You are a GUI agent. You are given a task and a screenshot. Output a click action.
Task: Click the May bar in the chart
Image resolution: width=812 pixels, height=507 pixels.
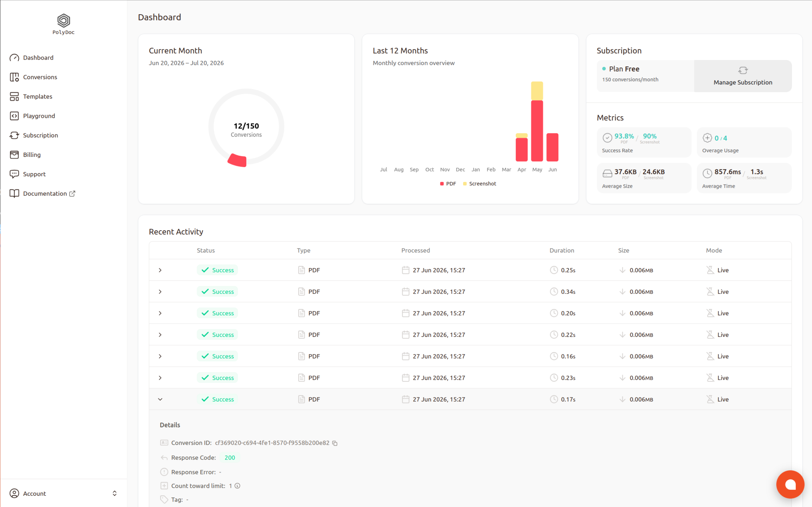(537, 122)
